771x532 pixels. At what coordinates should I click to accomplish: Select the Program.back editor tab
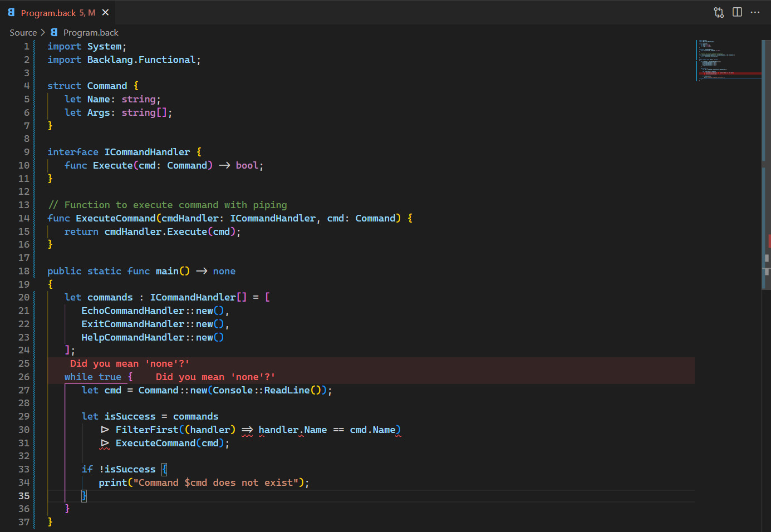coord(58,12)
